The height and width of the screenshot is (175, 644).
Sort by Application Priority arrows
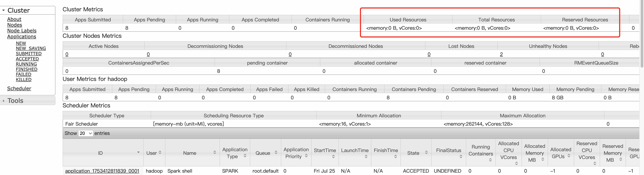pos(306,156)
